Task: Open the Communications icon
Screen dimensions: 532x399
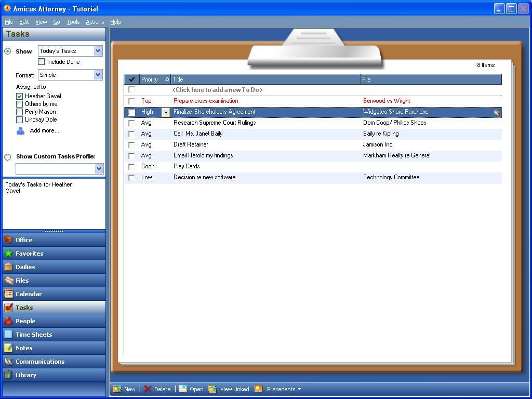Action: point(8,362)
